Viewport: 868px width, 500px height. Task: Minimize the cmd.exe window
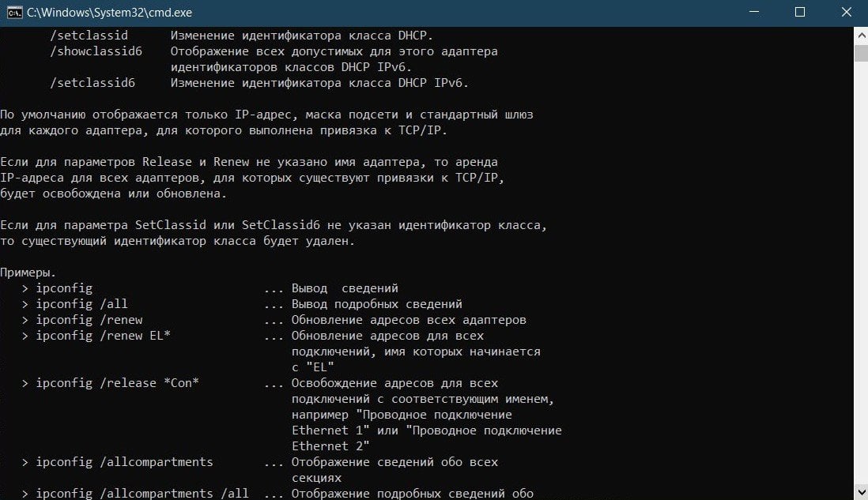click(x=754, y=12)
